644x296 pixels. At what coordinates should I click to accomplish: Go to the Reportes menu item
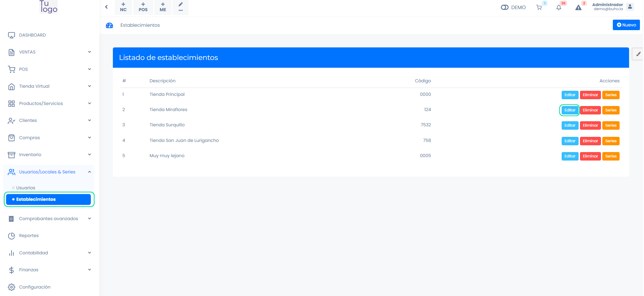[29, 236]
